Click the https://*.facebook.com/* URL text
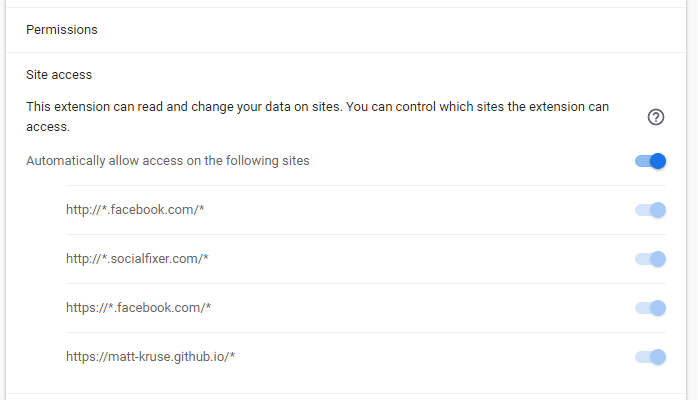This screenshot has width=698, height=400. click(138, 307)
